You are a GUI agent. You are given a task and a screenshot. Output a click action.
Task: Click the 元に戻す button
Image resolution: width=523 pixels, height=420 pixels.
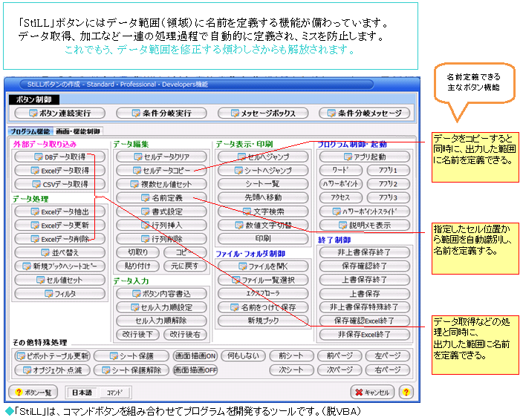(x=185, y=266)
